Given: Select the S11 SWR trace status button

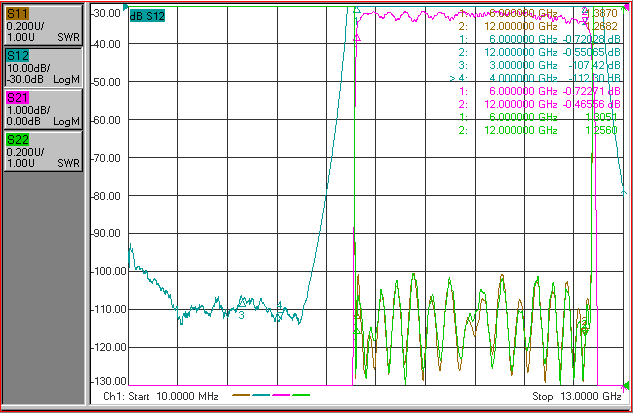Looking at the screenshot, I should pyautogui.click(x=44, y=25).
